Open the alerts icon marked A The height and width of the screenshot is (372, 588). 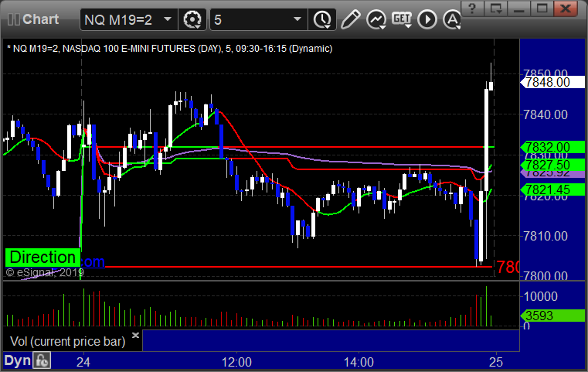[452, 19]
